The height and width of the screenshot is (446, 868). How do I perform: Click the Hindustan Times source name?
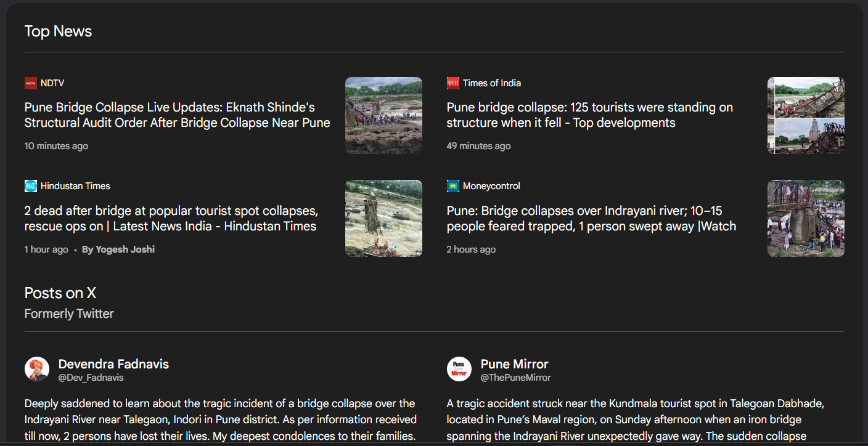coord(75,186)
